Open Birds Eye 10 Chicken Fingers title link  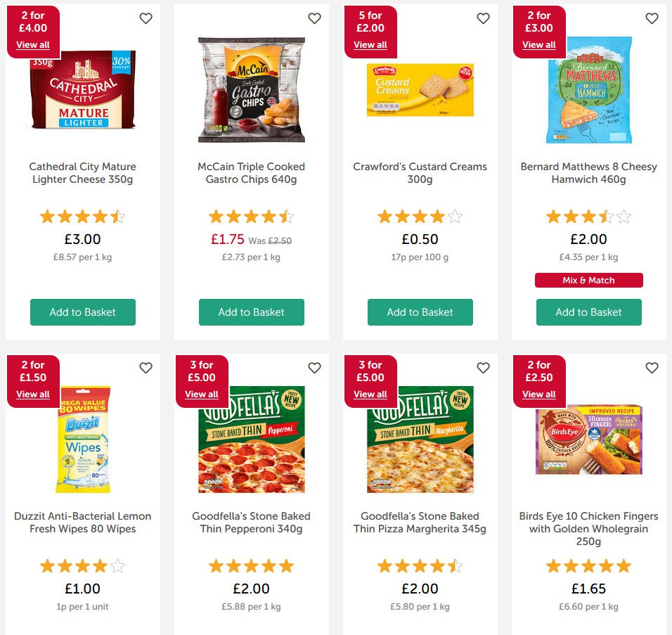tap(589, 529)
